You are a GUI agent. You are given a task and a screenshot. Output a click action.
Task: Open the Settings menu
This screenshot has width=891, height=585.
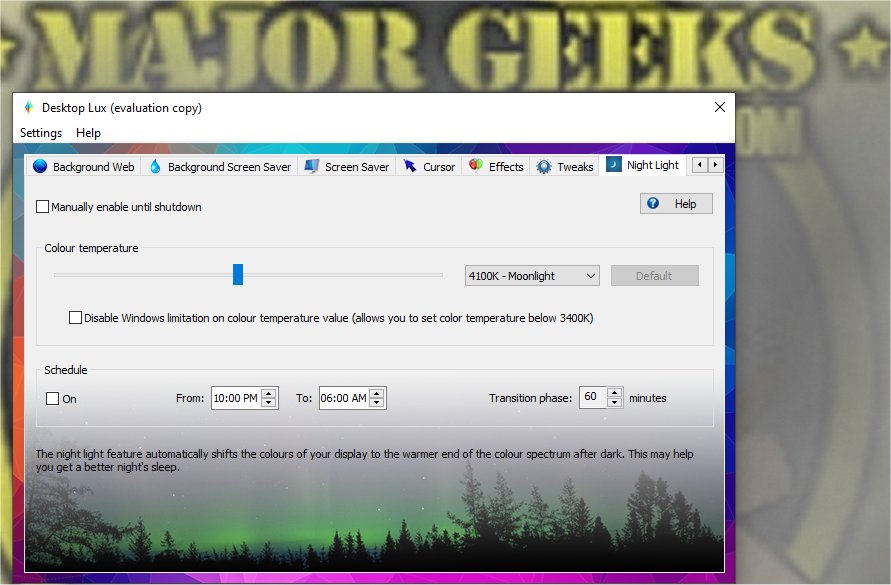(41, 132)
